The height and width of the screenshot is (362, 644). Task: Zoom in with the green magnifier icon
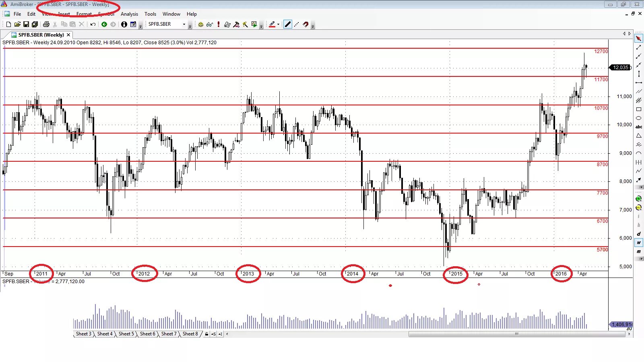(639, 199)
